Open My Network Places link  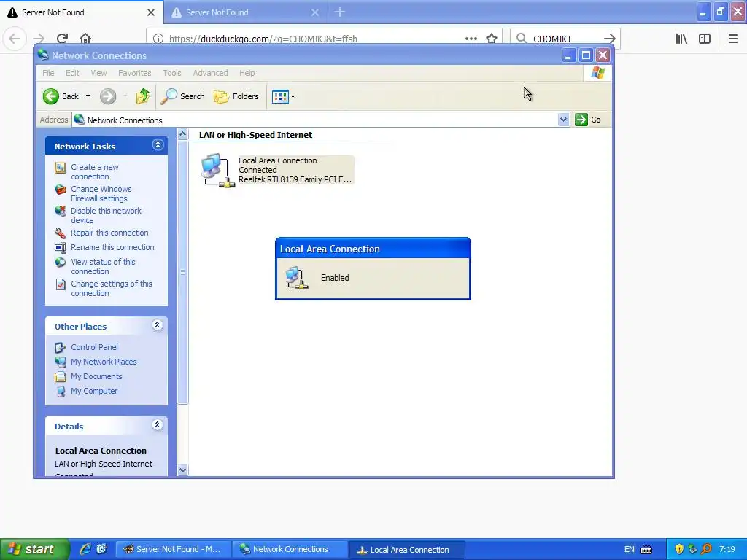(104, 362)
